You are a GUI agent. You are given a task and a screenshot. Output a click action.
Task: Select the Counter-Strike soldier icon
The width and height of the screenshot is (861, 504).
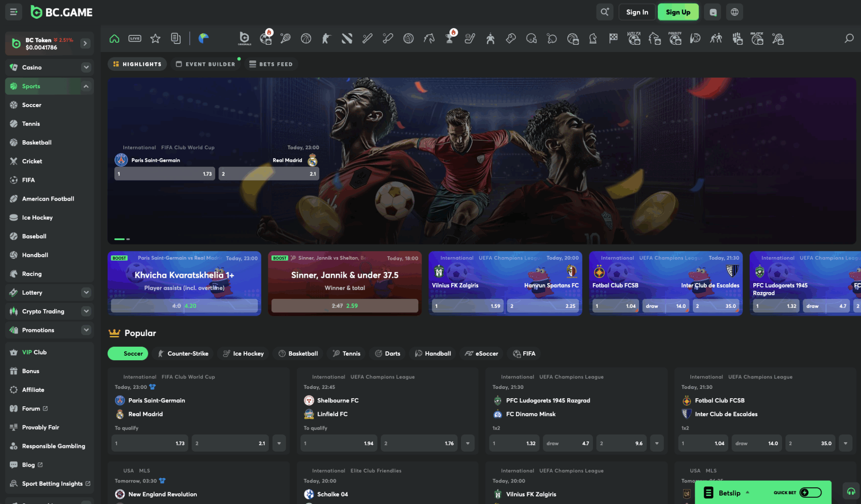click(326, 39)
